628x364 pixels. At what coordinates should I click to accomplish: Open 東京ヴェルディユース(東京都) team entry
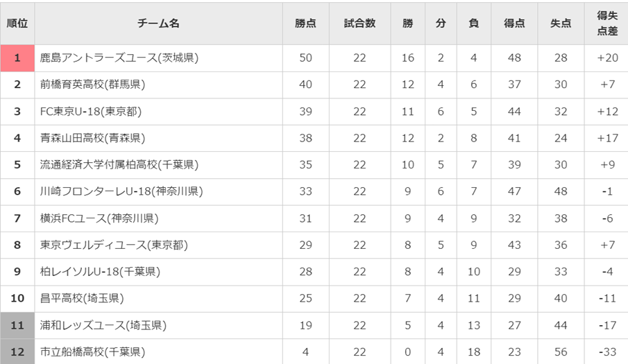coord(114,245)
